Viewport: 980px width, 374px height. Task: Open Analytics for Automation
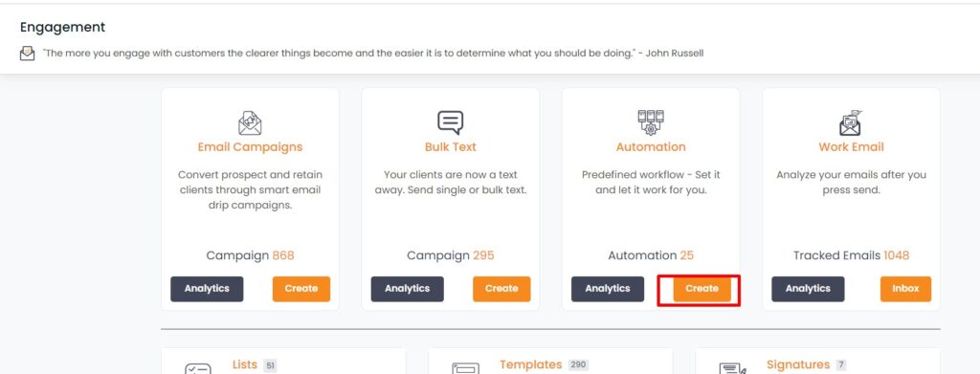point(608,289)
